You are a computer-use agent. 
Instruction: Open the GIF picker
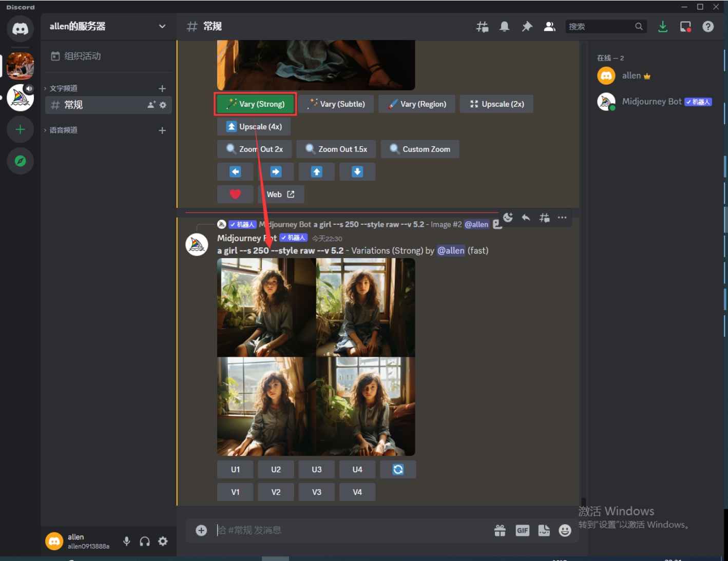522,531
